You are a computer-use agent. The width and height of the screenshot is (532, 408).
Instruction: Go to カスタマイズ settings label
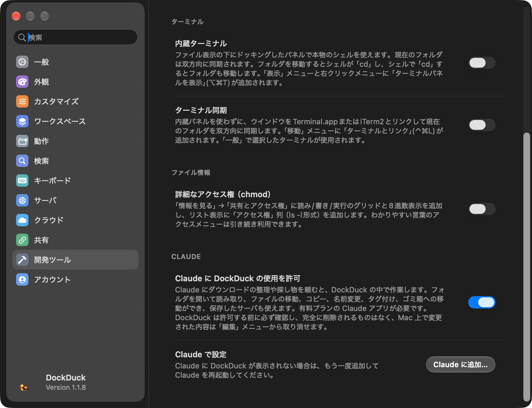56,102
